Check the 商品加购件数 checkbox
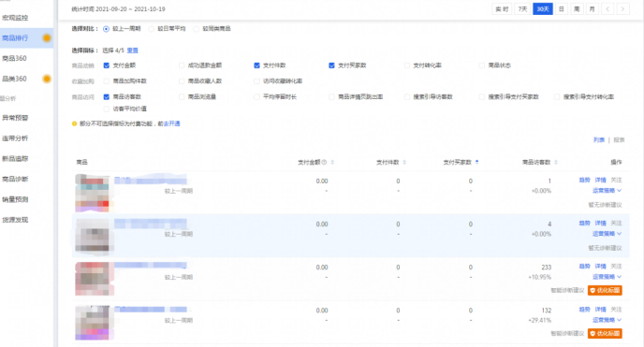Image resolution: width=644 pixels, height=347 pixels. click(107, 81)
